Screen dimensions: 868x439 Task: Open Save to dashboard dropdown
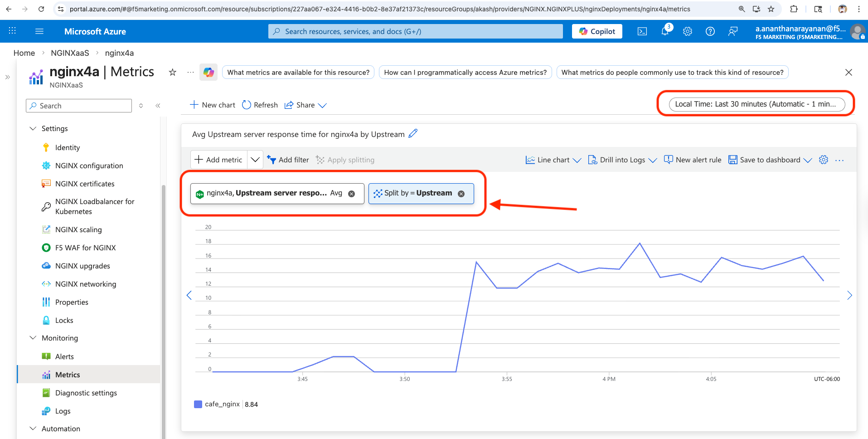coord(770,160)
